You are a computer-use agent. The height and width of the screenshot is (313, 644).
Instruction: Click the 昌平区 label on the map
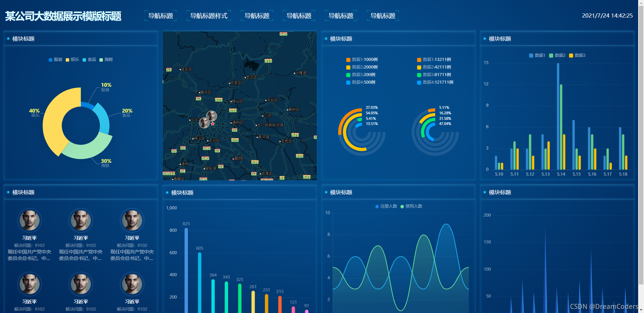click(206, 92)
